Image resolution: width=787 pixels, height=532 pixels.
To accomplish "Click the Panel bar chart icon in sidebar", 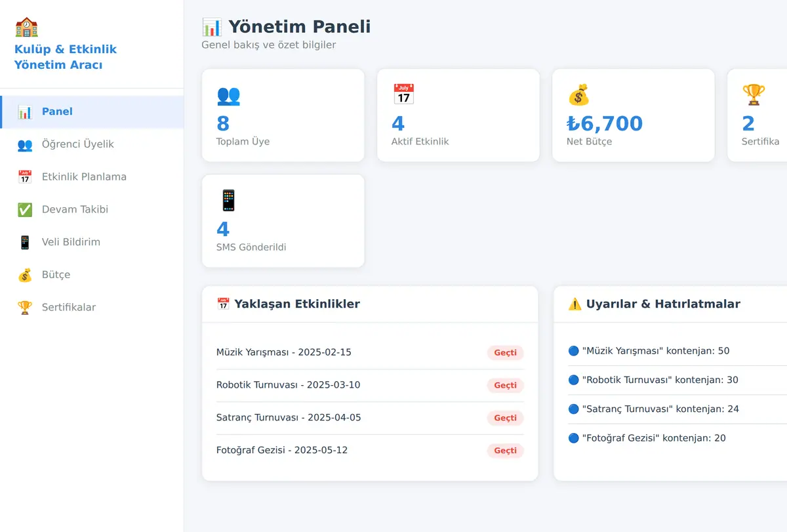I will coord(25,112).
